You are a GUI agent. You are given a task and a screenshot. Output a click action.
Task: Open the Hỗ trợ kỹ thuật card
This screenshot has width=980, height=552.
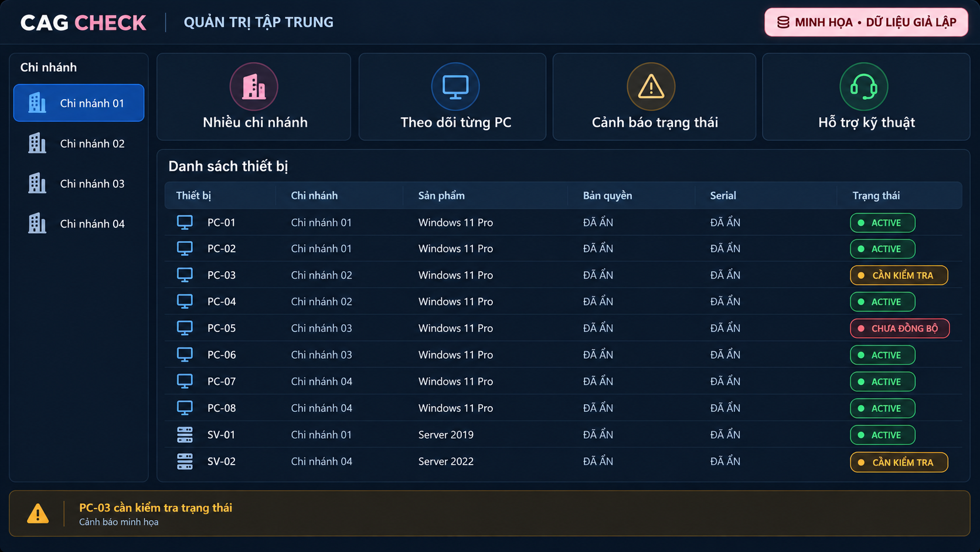(866, 97)
